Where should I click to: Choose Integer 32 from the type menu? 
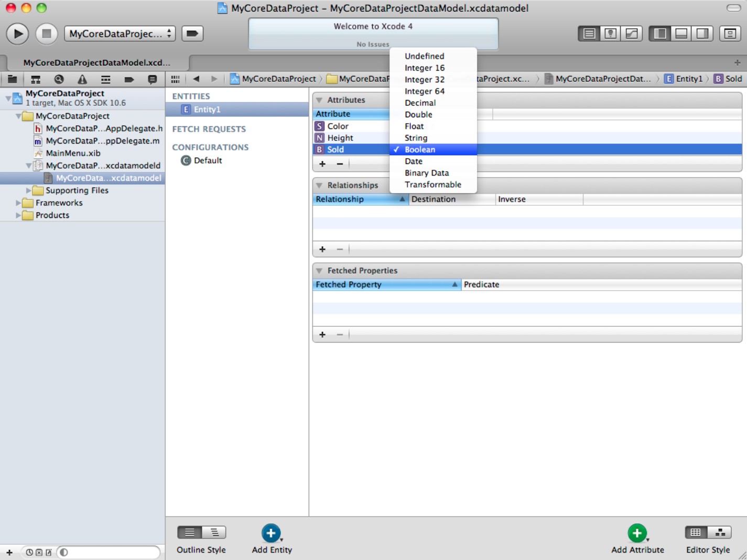[433, 80]
